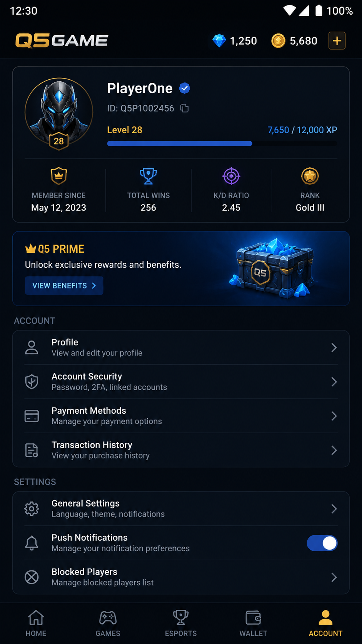Click the View Benefits button
Image resolution: width=362 pixels, height=644 pixels.
pyautogui.click(x=64, y=285)
